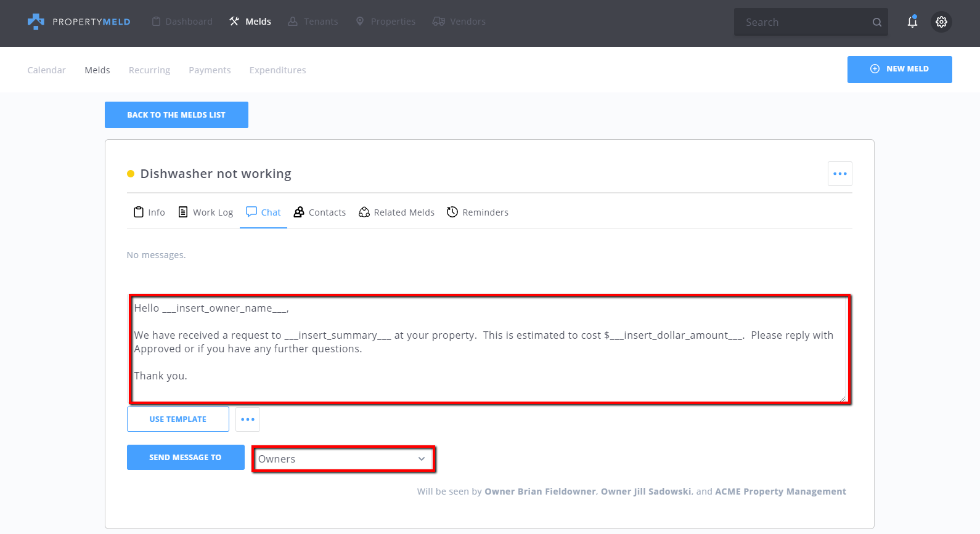The image size is (980, 534).
Task: Open Properties in top navigation
Action: click(x=386, y=22)
